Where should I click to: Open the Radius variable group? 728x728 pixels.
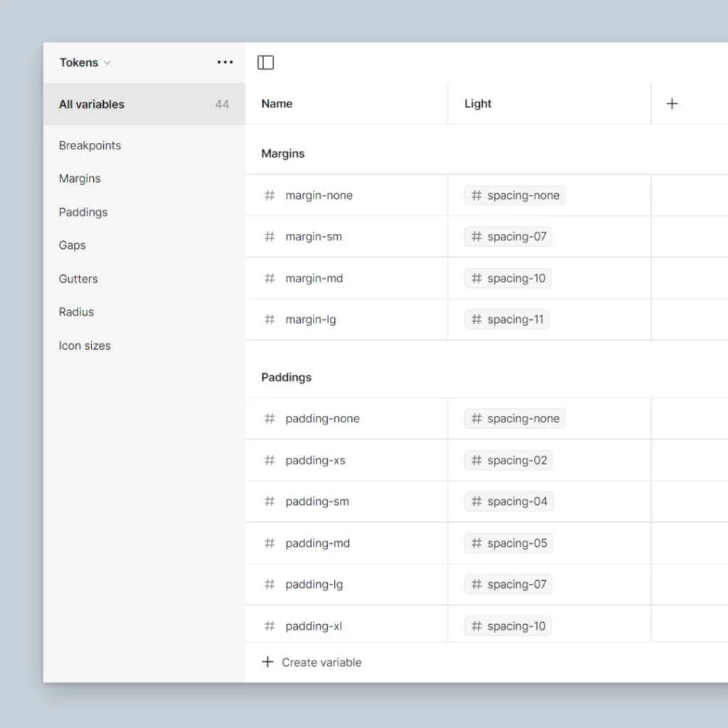coord(76,311)
